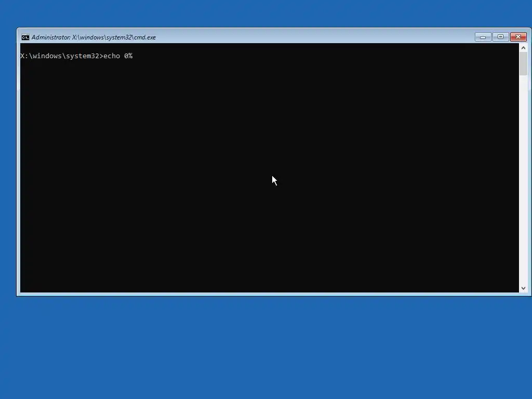The width and height of the screenshot is (532, 399).
Task: Click the scrollbar down arrow
Action: pos(523,288)
